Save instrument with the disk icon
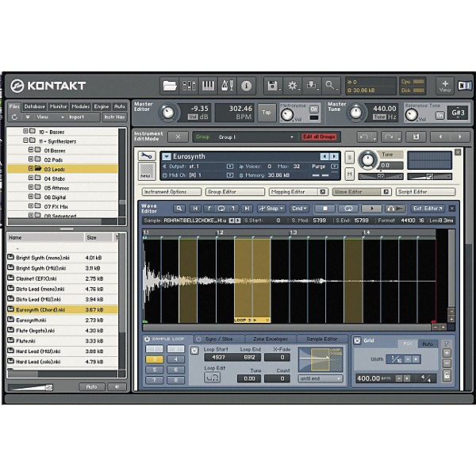 416,137
